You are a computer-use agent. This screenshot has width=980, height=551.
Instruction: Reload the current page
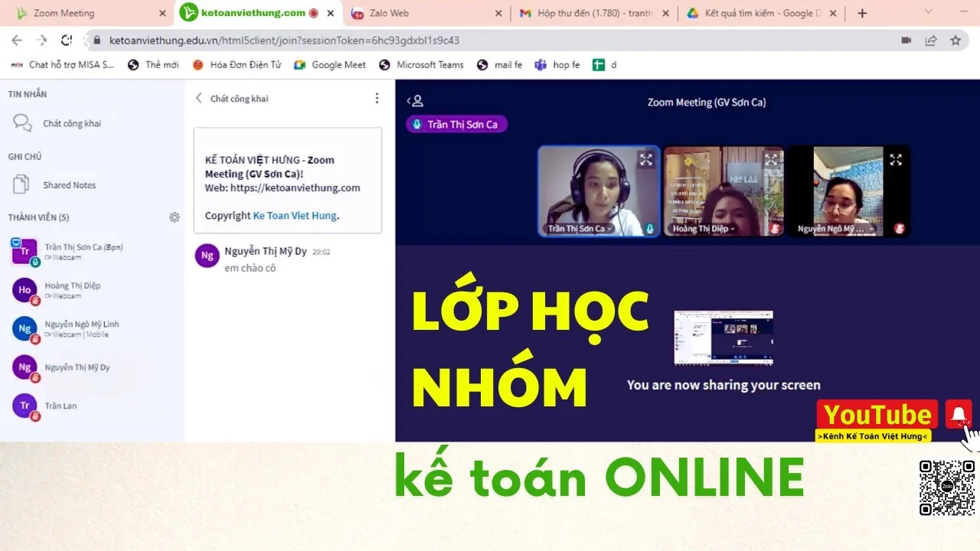click(x=67, y=41)
